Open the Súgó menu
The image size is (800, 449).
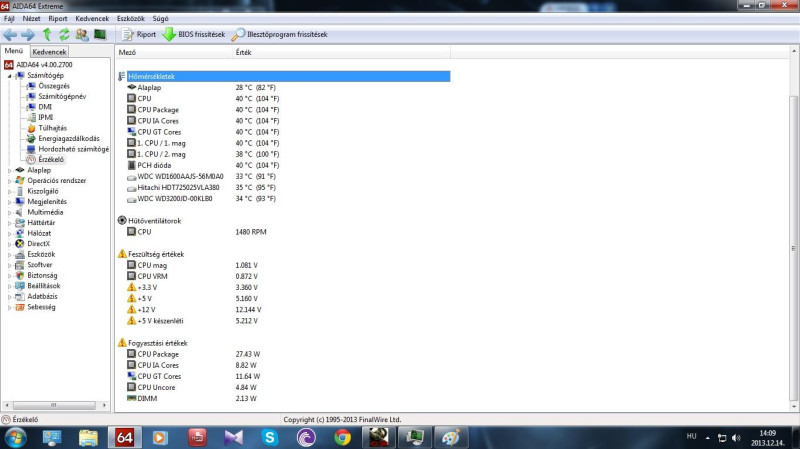point(160,18)
